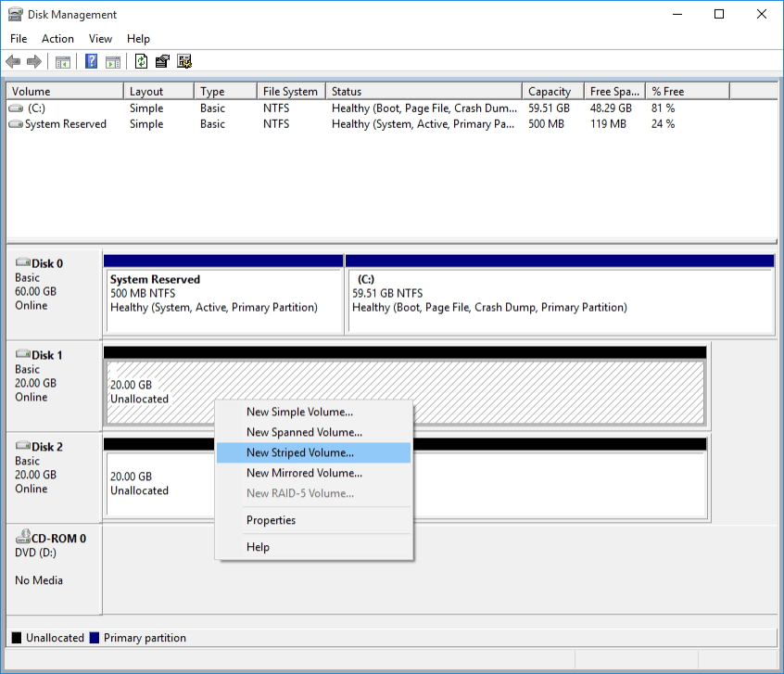Screen dimensions: 784x674
Task: Click the 'Primary partition' legend label
Action: [x=145, y=638]
